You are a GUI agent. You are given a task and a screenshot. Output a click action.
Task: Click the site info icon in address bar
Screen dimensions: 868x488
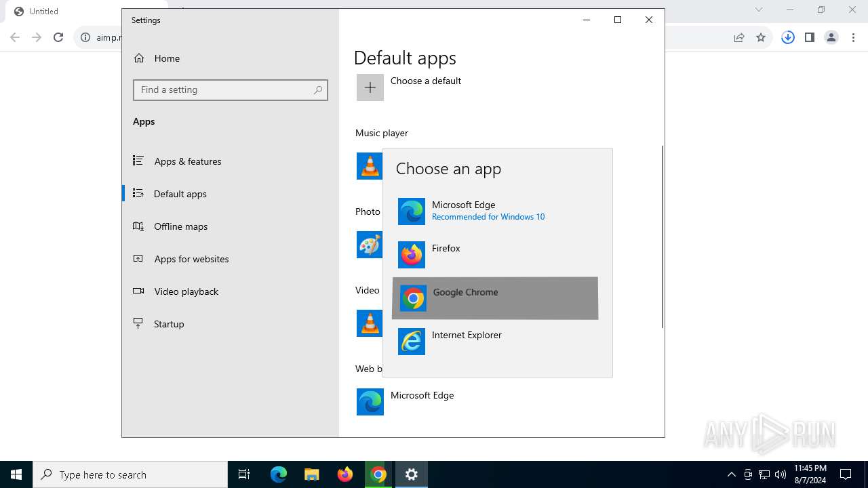[85, 38]
